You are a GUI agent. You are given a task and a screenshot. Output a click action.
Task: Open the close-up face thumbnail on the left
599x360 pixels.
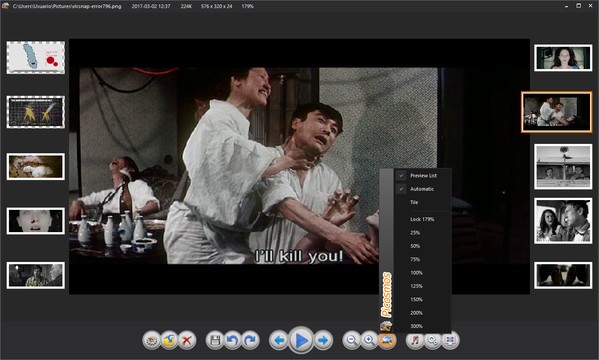(x=36, y=221)
